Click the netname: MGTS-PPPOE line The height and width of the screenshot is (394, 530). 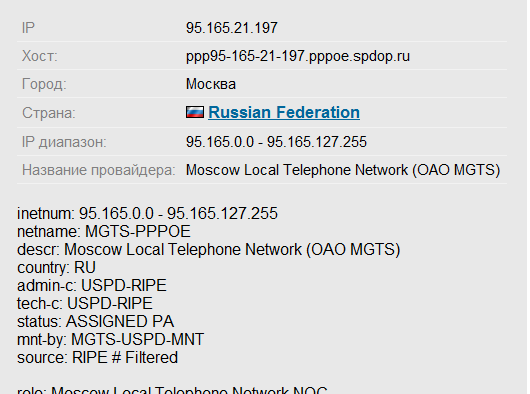click(x=104, y=231)
